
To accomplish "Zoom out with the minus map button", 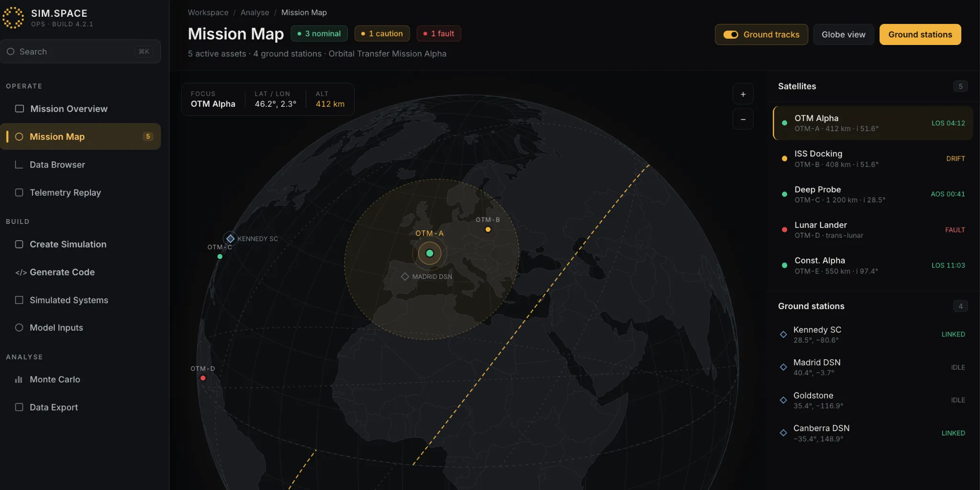I will (743, 119).
